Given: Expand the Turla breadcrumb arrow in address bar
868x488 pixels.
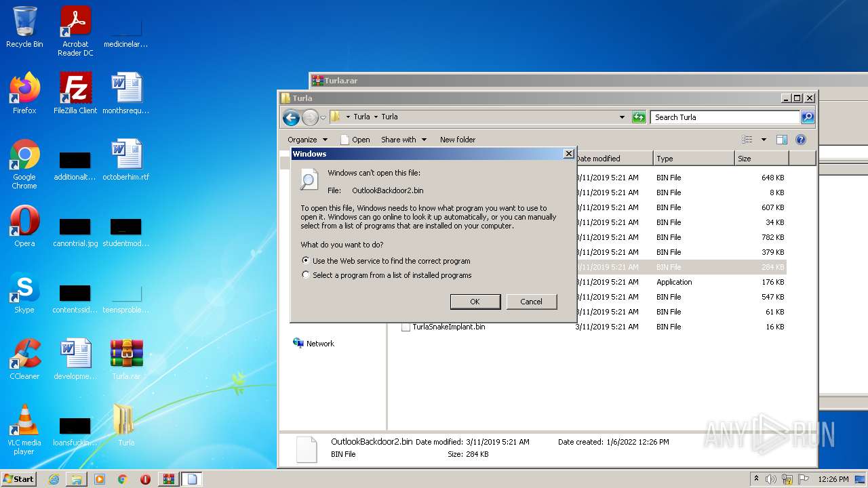Looking at the screenshot, I should point(375,117).
